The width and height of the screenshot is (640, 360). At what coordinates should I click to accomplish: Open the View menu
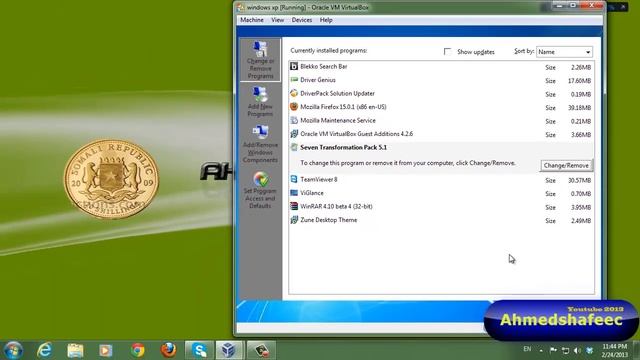pyautogui.click(x=278, y=20)
